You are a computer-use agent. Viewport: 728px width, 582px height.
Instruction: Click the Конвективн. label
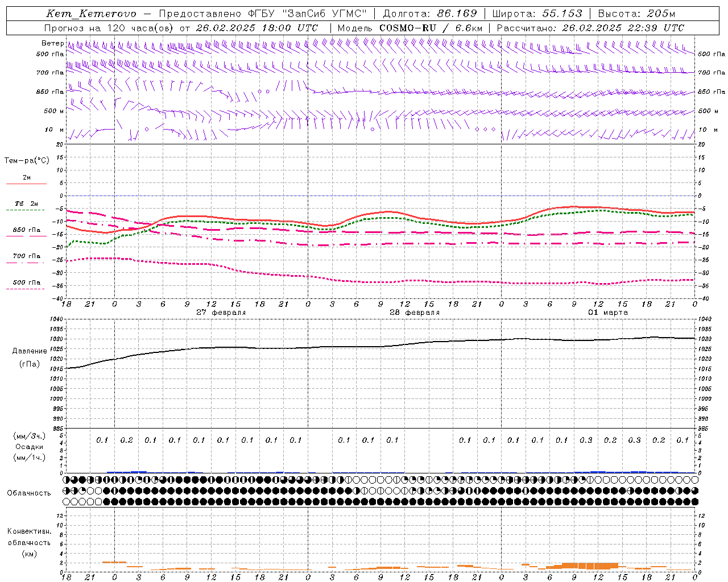(30, 531)
